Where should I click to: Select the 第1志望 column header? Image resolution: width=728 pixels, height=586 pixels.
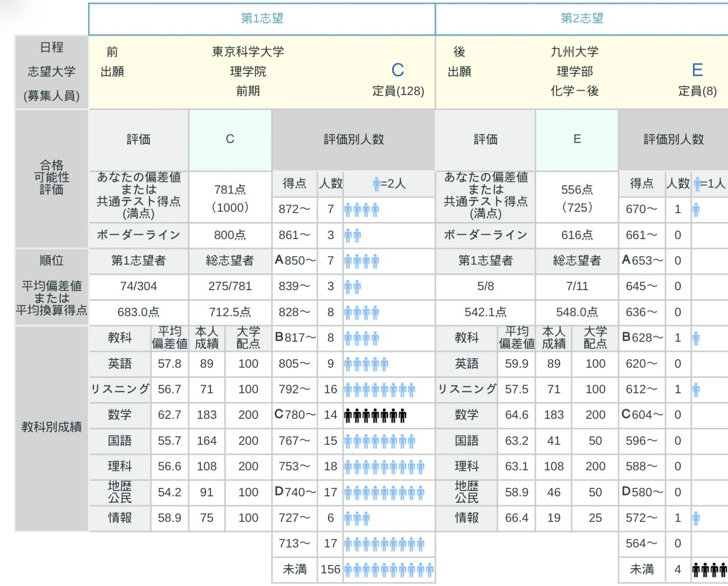coord(262,18)
